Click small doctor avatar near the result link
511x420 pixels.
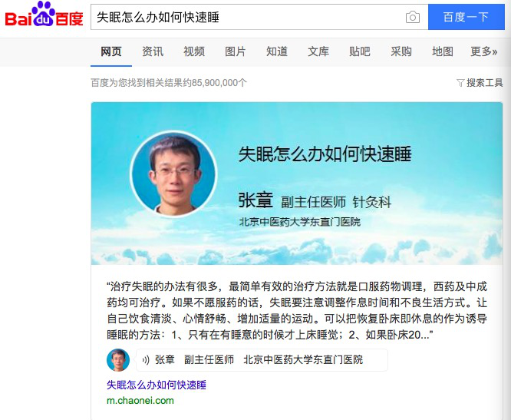click(118, 360)
